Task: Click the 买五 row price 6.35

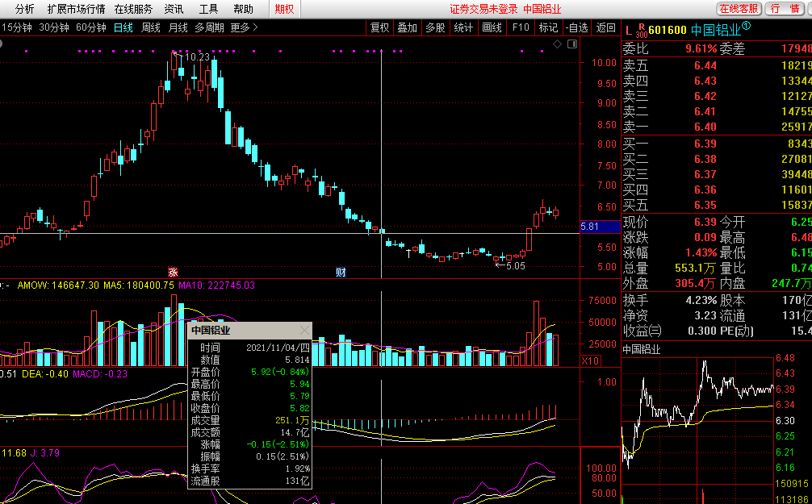Action: 705,205
